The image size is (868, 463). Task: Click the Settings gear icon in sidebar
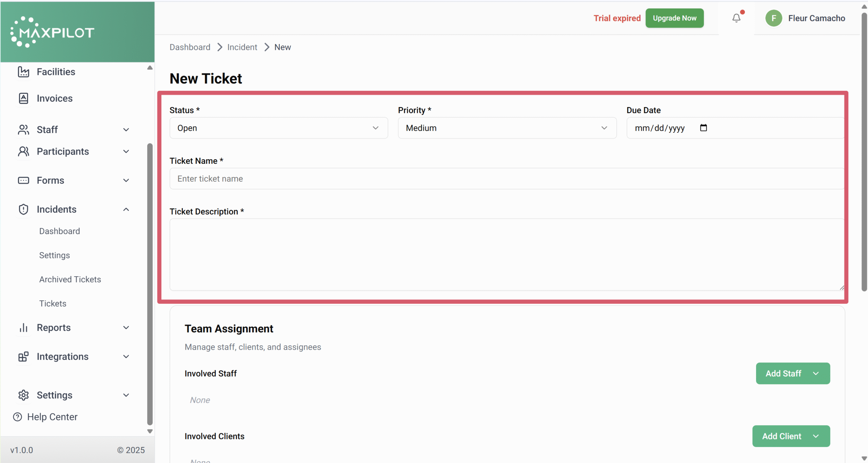(23, 395)
